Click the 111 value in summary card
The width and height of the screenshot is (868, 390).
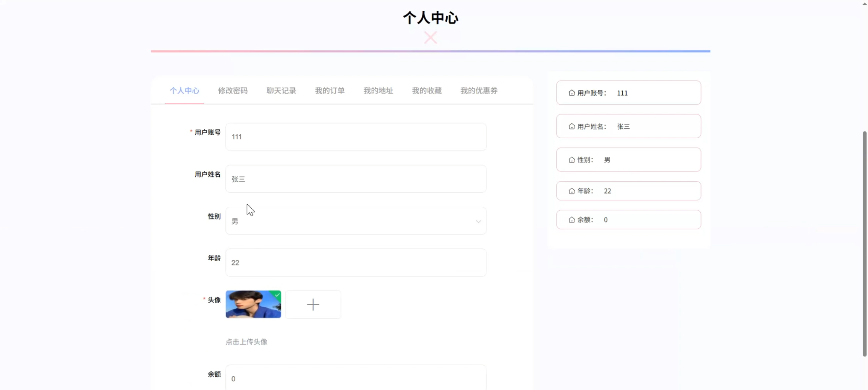click(x=622, y=93)
